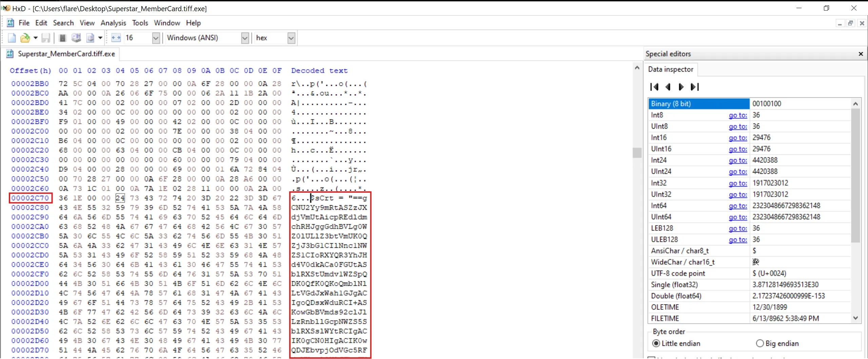The image size is (868, 359).
Task: Click the hex view vertical scrollbar thumb
Action: [x=637, y=153]
